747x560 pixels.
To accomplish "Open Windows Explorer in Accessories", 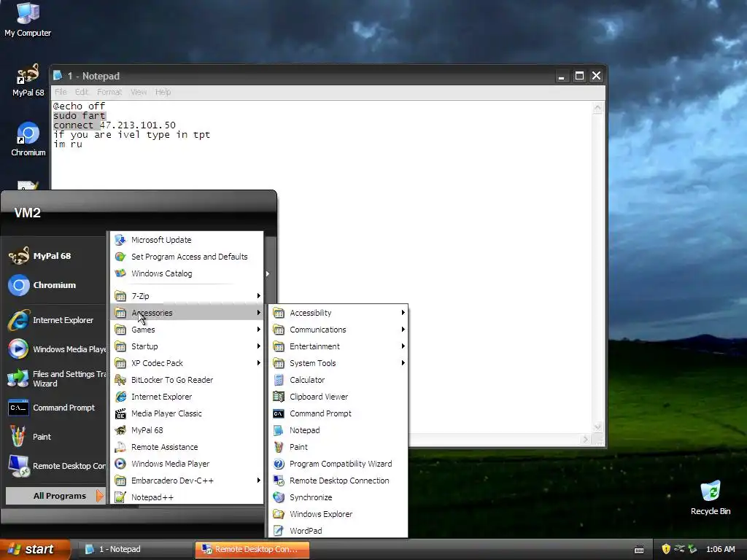I will click(x=338, y=514).
